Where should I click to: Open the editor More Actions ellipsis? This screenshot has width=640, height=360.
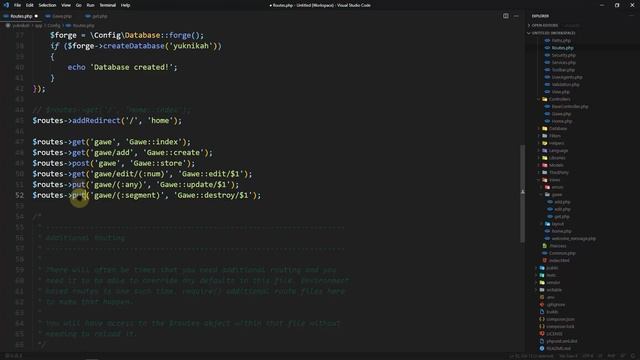click(x=516, y=16)
